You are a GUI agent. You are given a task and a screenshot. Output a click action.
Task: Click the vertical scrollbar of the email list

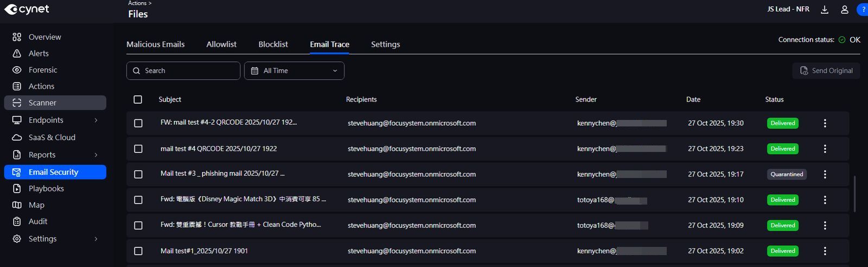tap(854, 194)
